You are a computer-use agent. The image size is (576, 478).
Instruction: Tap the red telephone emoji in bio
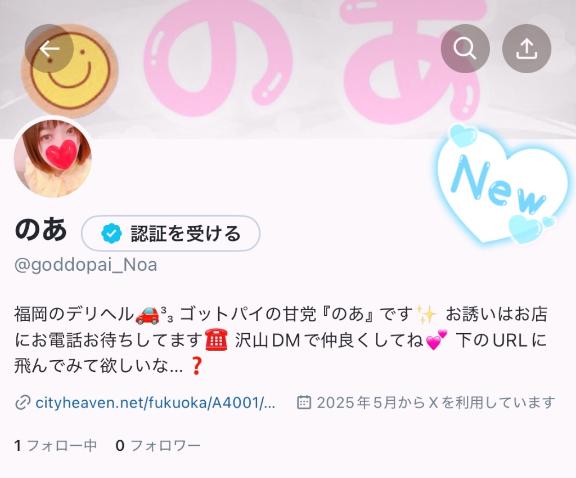tap(217, 340)
